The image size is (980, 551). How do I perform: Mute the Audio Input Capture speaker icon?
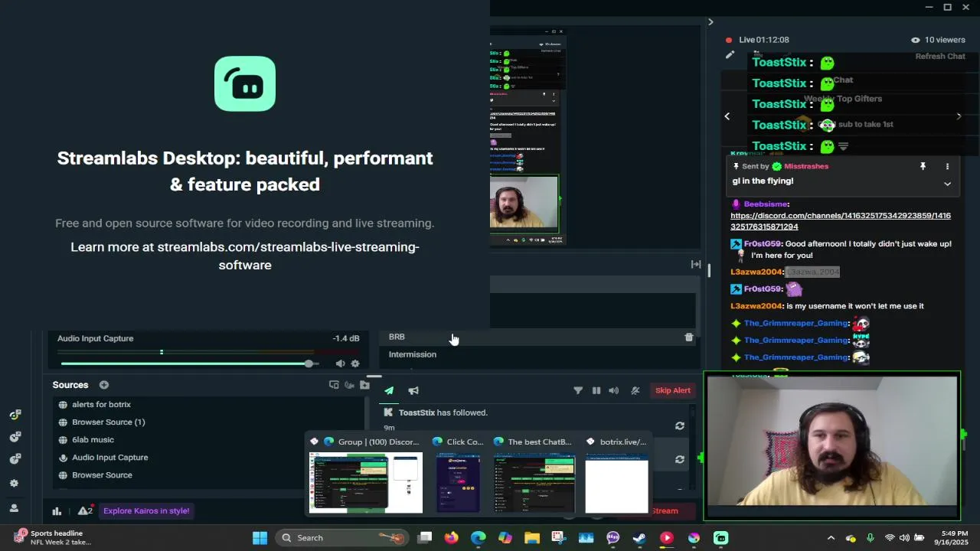[340, 364]
